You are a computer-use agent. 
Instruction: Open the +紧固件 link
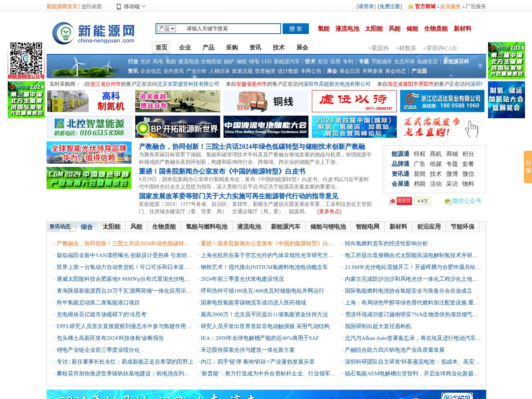click(378, 48)
